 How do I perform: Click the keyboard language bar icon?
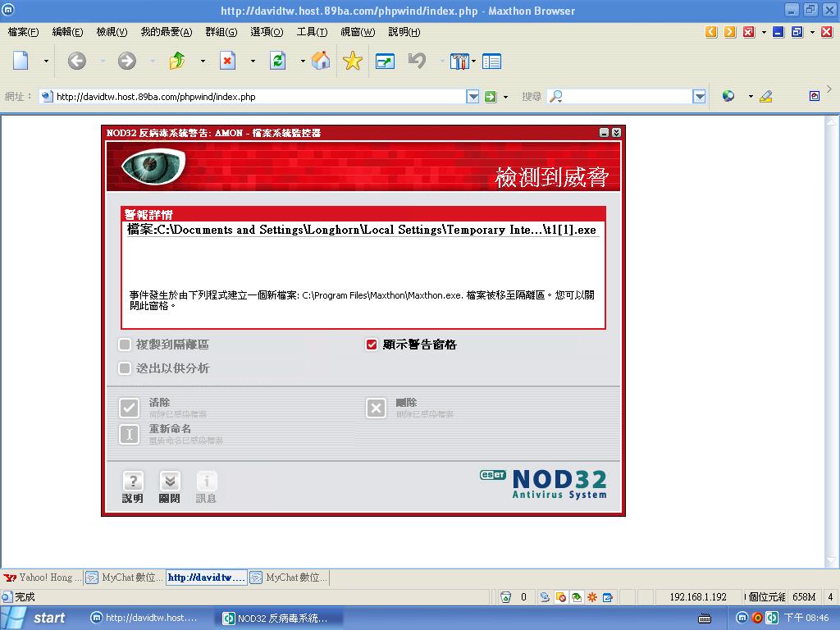tap(705, 619)
